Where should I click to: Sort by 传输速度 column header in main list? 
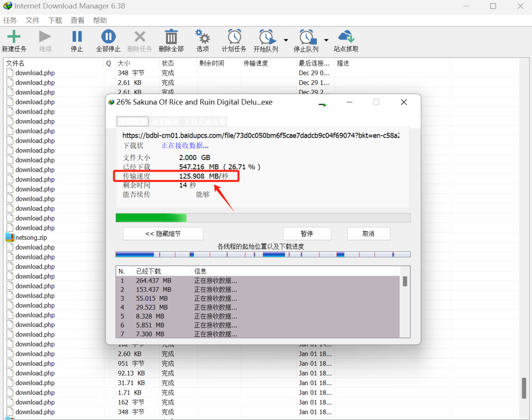tap(268, 63)
